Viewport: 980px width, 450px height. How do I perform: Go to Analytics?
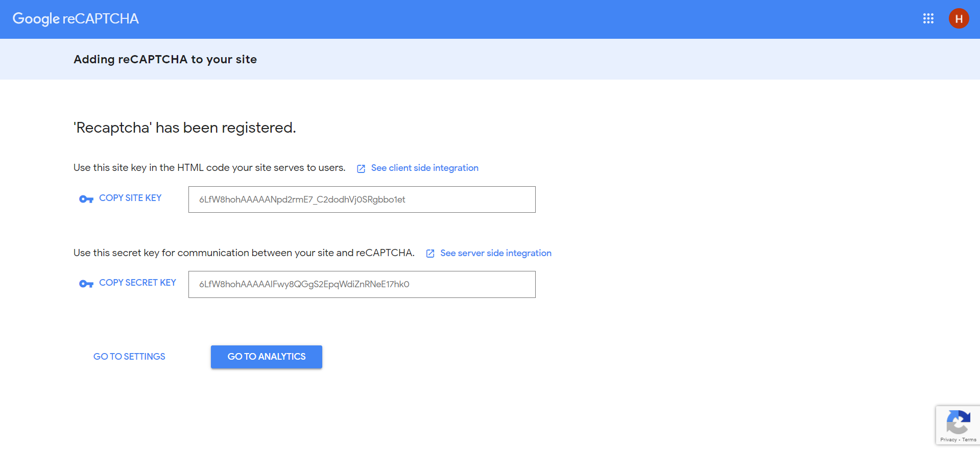(266, 357)
